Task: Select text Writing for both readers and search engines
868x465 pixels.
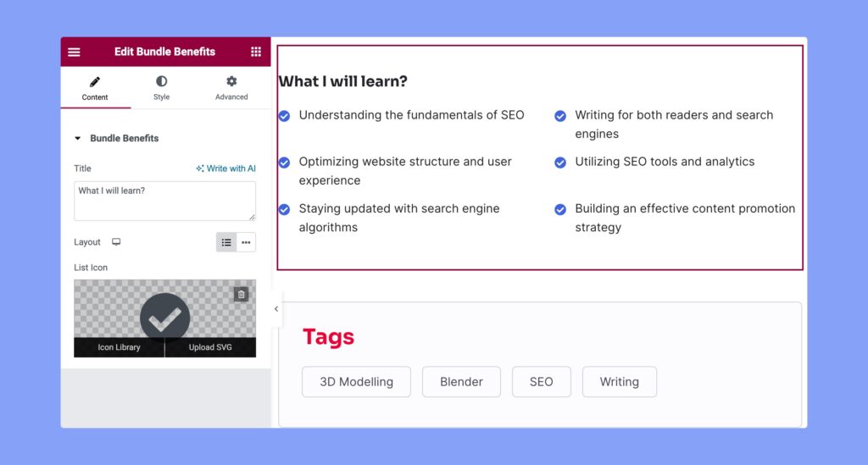Action: click(x=674, y=125)
